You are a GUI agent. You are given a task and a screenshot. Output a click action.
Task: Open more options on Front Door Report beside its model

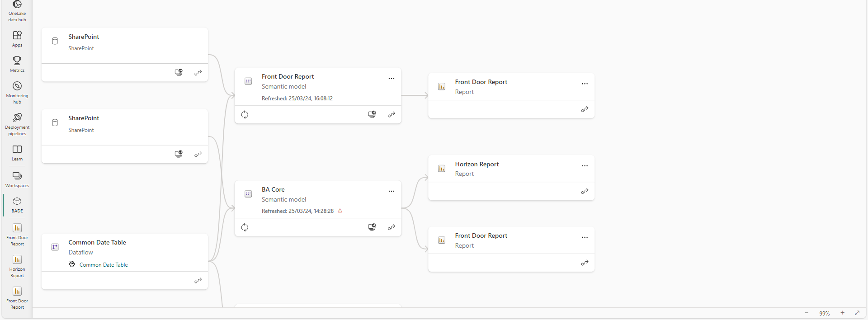click(x=585, y=84)
